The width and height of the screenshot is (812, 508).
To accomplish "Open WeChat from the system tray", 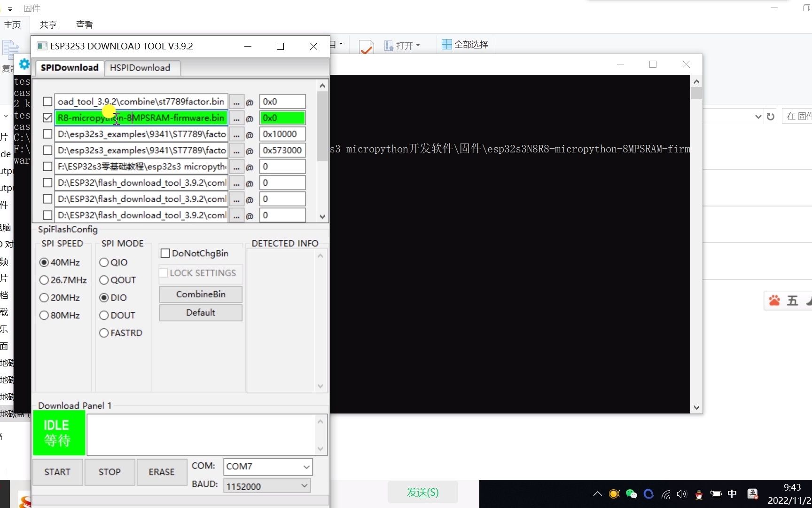I will click(x=632, y=494).
